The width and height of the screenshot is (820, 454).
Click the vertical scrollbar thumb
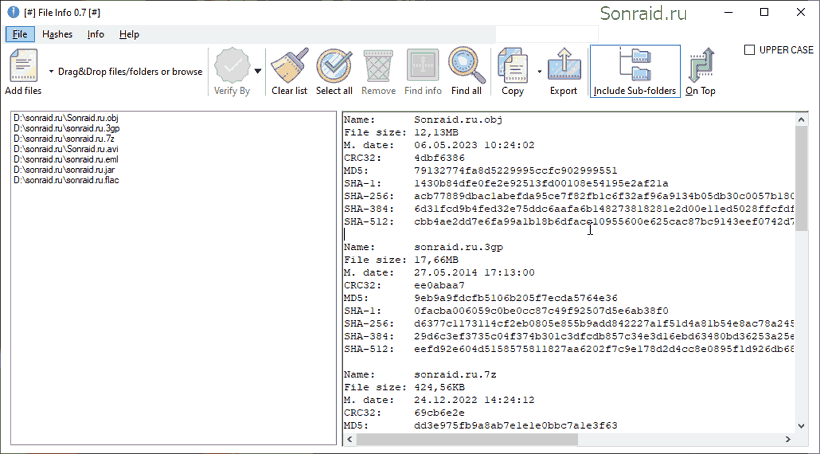pos(802,178)
